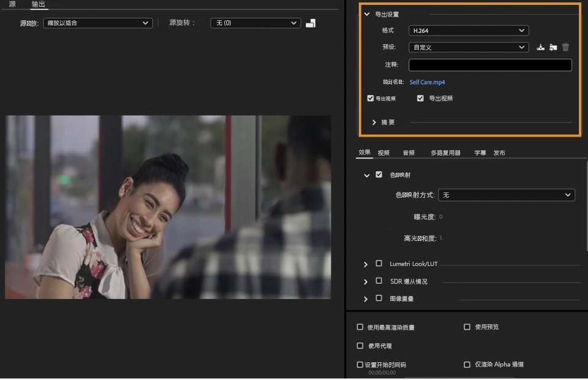The image size is (588, 380).
Task: Expand the SDR 遵从情况 section
Action: point(366,282)
